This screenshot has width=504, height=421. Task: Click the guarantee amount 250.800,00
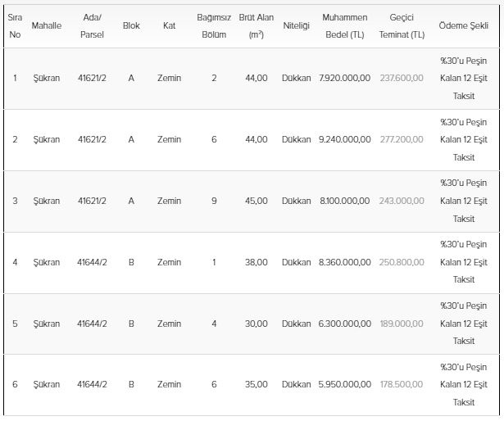tap(402, 262)
